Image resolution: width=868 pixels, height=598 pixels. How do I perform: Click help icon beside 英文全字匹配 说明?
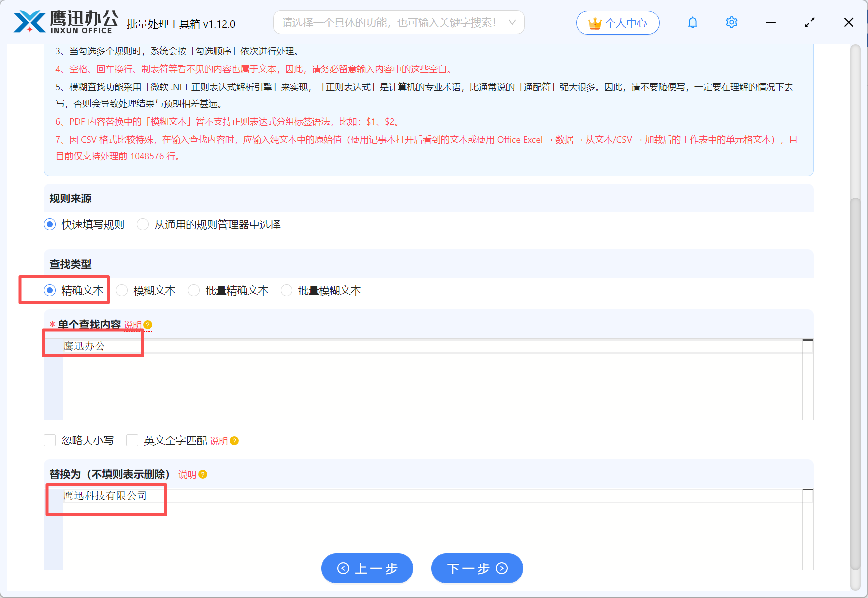point(234,441)
